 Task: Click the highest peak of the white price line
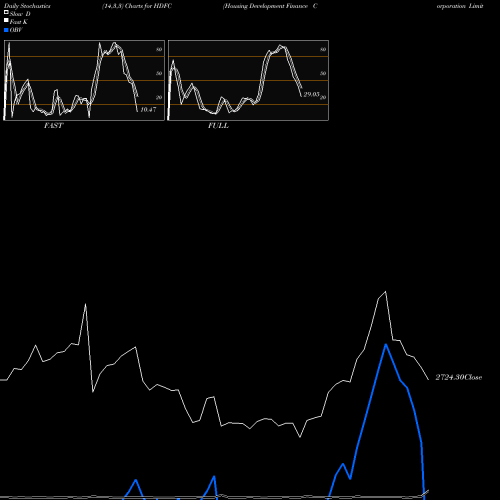point(386,292)
